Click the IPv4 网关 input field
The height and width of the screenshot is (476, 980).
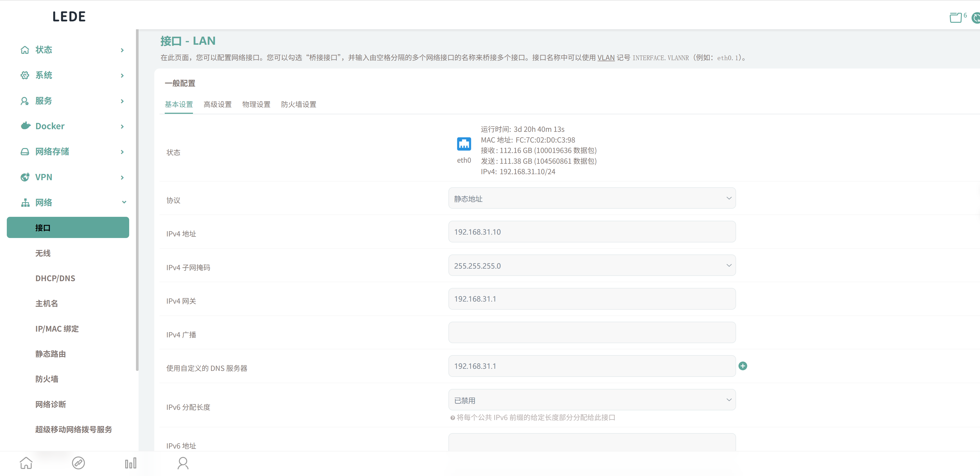591,299
